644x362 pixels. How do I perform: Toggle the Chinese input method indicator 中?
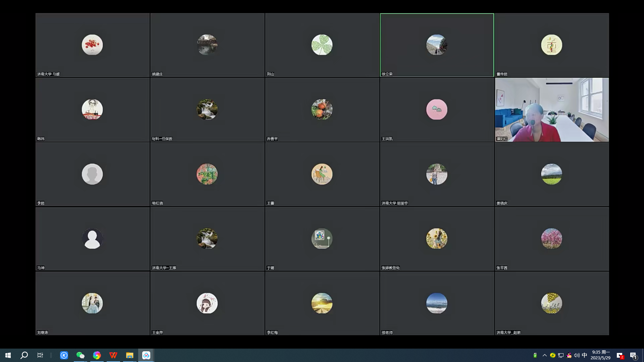point(584,355)
